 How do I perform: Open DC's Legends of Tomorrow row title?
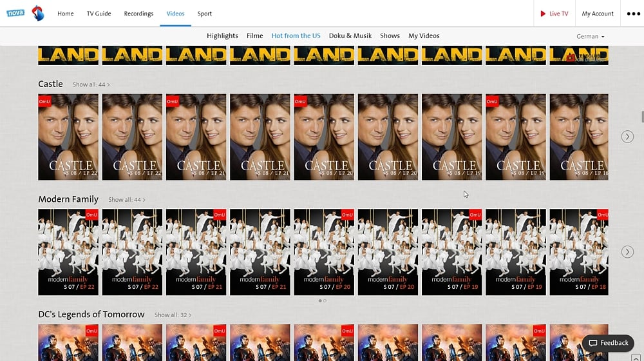coord(91,314)
